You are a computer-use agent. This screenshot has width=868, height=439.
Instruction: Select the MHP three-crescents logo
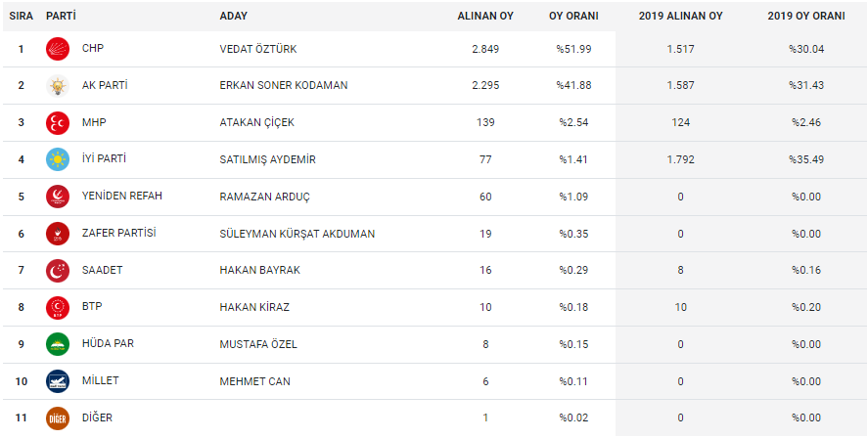coord(58,123)
